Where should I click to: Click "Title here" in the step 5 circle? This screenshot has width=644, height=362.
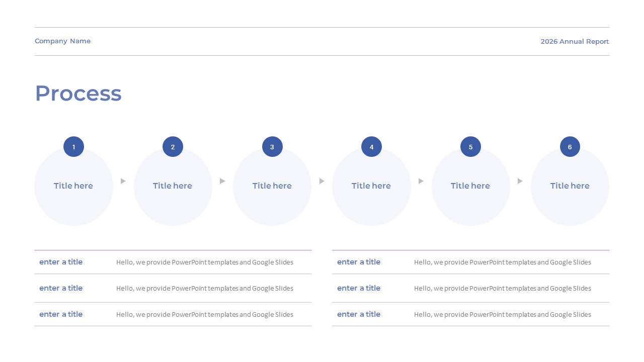[470, 186]
